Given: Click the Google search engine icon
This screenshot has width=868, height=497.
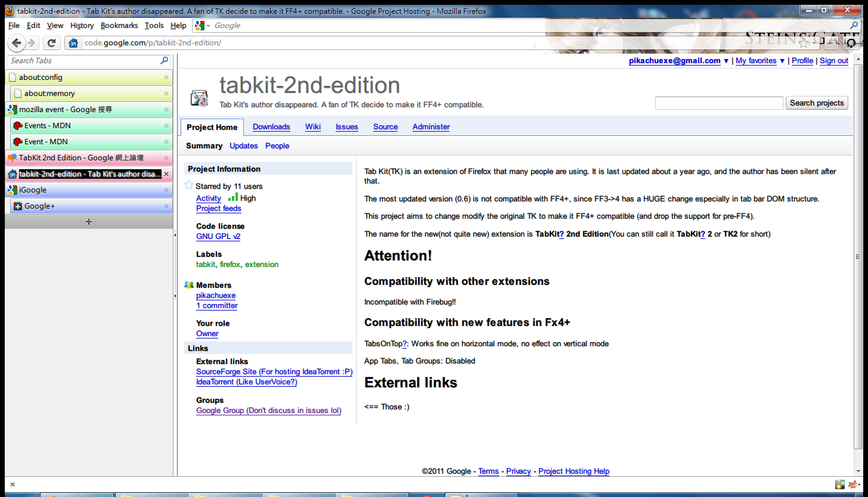Looking at the screenshot, I should (199, 26).
